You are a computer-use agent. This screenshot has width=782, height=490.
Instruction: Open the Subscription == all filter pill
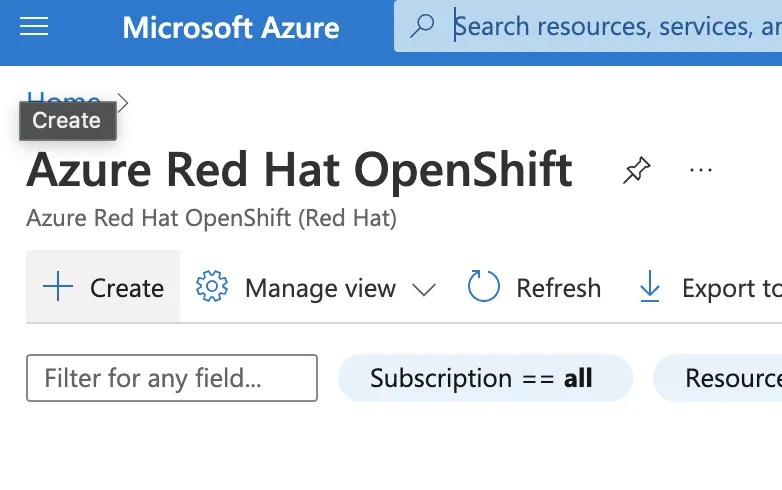click(485, 378)
